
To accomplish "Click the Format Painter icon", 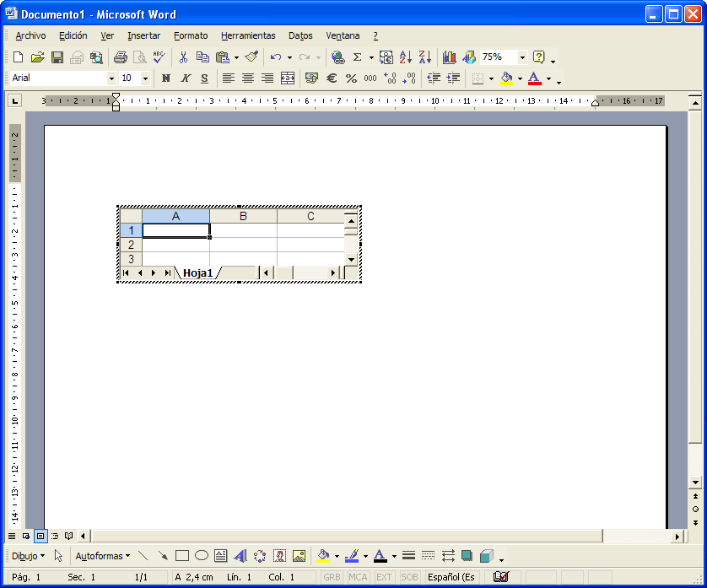I will pyautogui.click(x=250, y=57).
